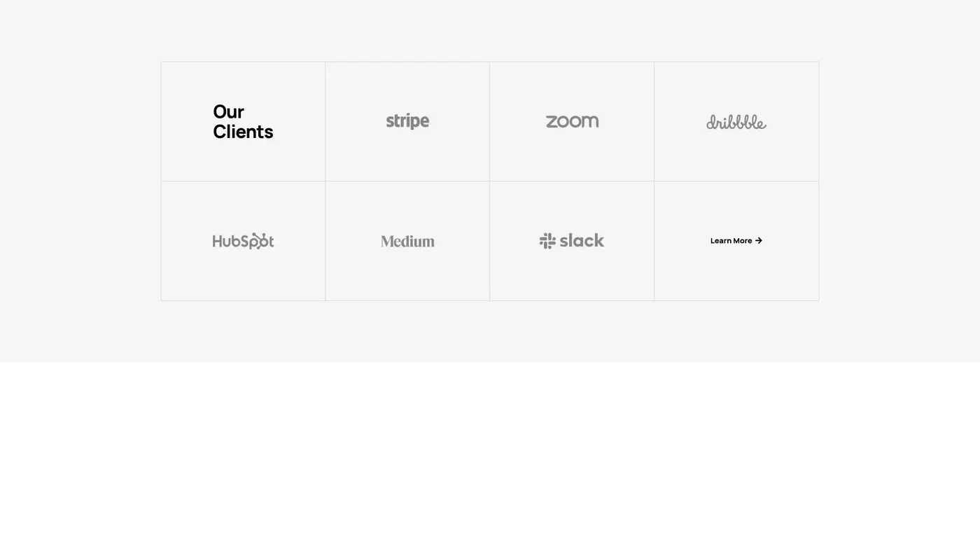The width and height of the screenshot is (980, 552).
Task: Click the letter z in Zoom logo
Action: pyautogui.click(x=551, y=122)
